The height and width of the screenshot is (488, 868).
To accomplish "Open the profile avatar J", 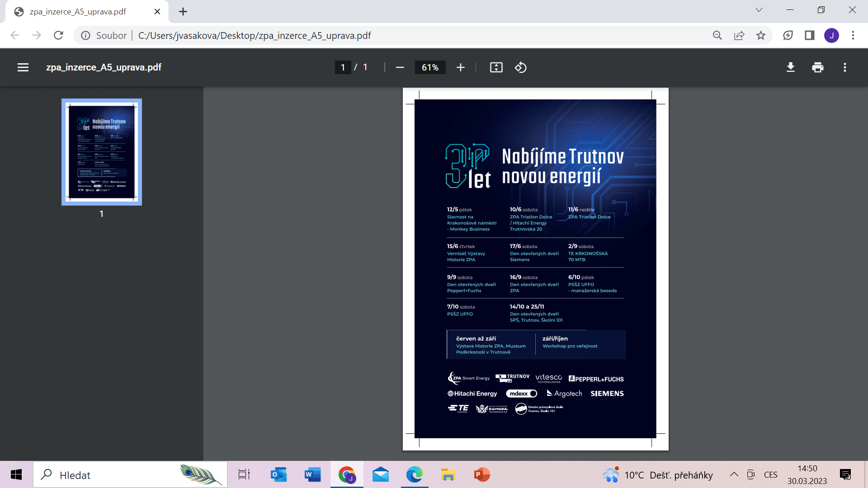I will click(831, 35).
